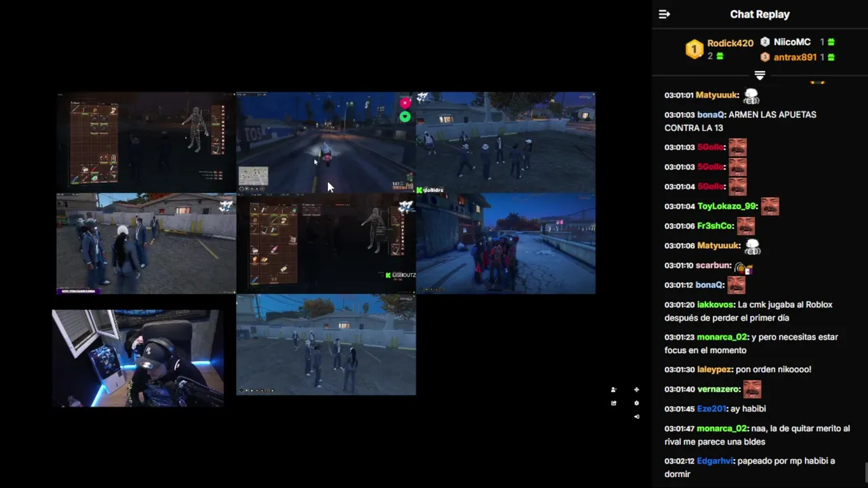Collapse the chat panel with the arrow-lines icon

click(664, 14)
